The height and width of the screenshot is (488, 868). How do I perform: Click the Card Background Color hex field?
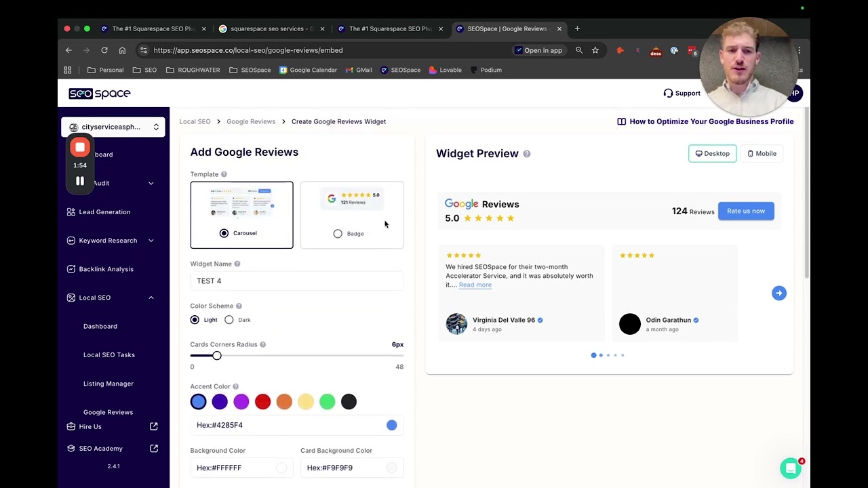pyautogui.click(x=352, y=468)
